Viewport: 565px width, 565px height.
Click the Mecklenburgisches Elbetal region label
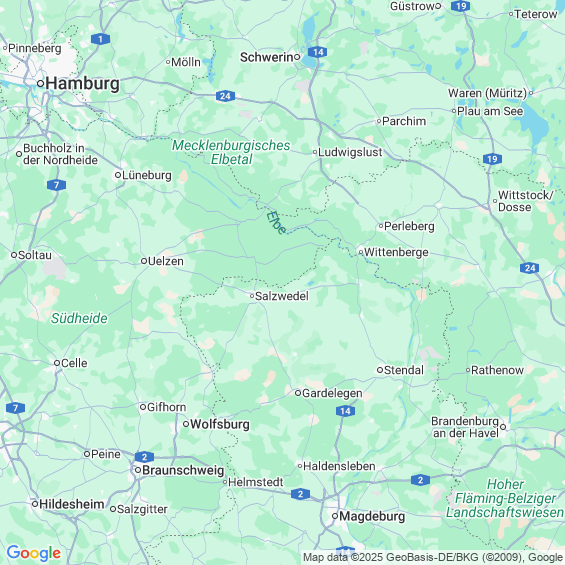click(231, 152)
